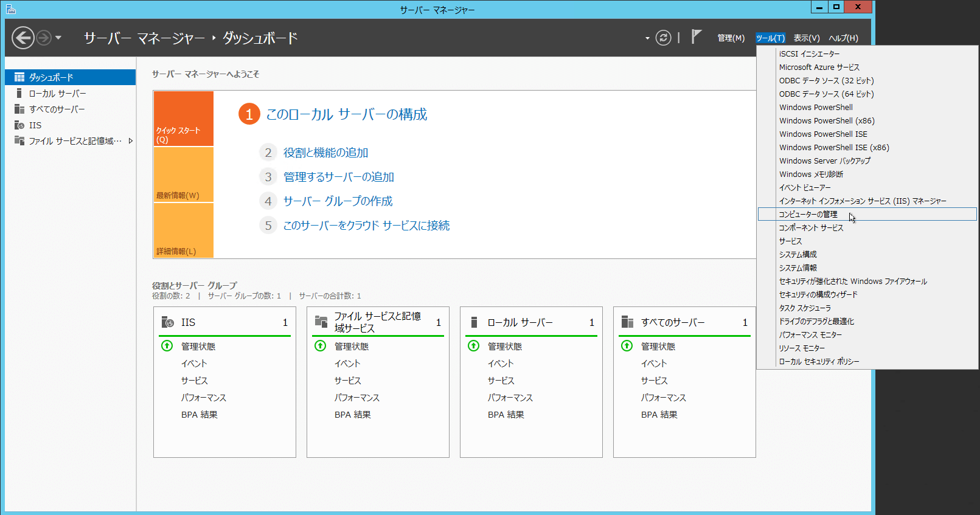980x515 pixels.
Task: Click the IIS icon in sidebar
Action: (19, 125)
